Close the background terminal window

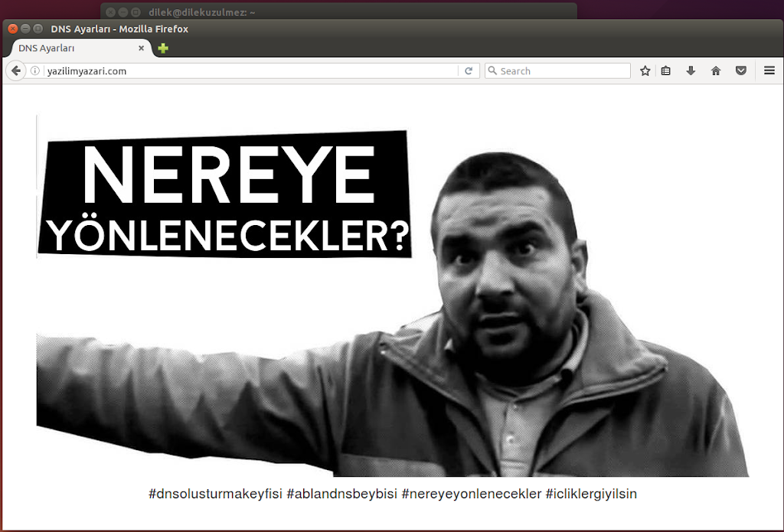point(111,12)
